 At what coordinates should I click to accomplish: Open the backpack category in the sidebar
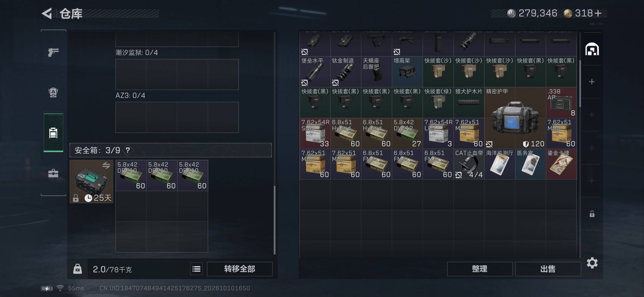pyautogui.click(x=53, y=92)
